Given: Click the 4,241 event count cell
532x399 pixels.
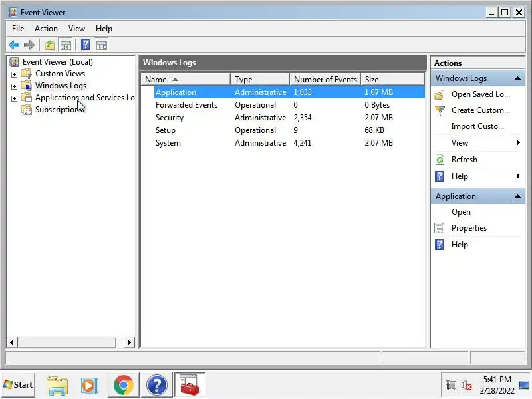Looking at the screenshot, I should [x=303, y=143].
